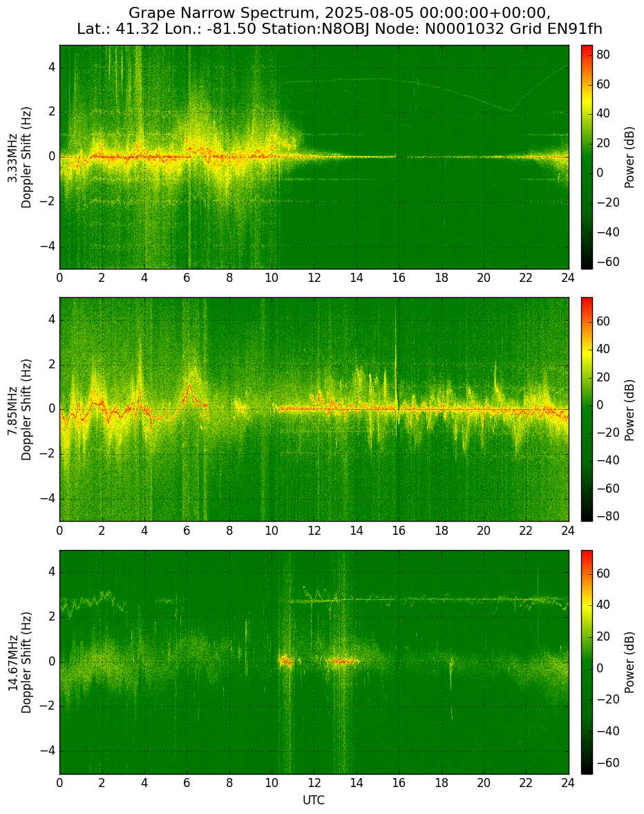Click the curved trace dip near 21 UTC in the 3.33MHz plot
Image resolution: width=644 pixels, height=814 pixels.
(511, 110)
